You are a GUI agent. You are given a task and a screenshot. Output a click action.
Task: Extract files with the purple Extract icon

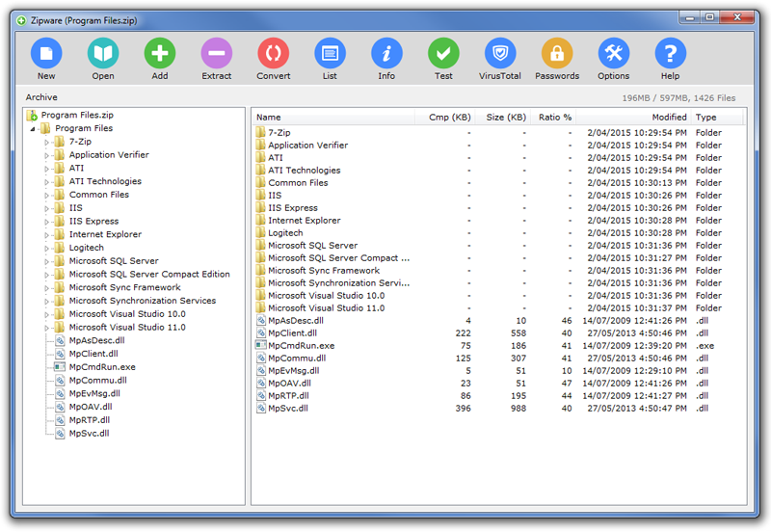[216, 54]
